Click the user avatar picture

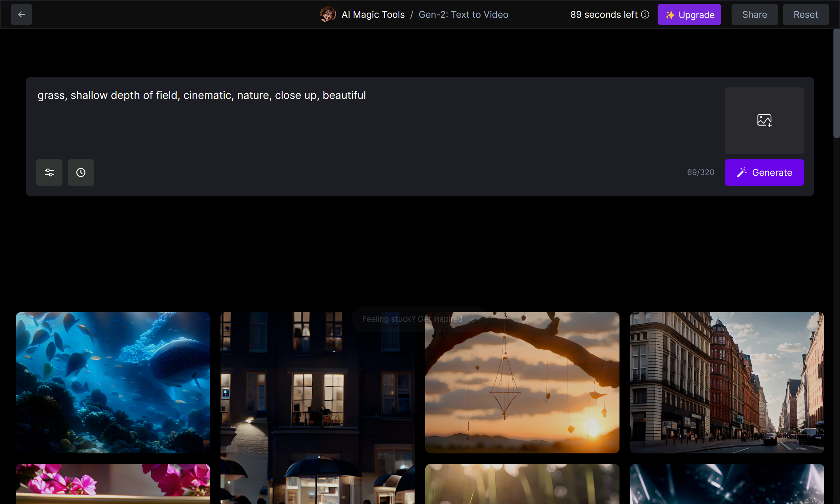point(328,14)
